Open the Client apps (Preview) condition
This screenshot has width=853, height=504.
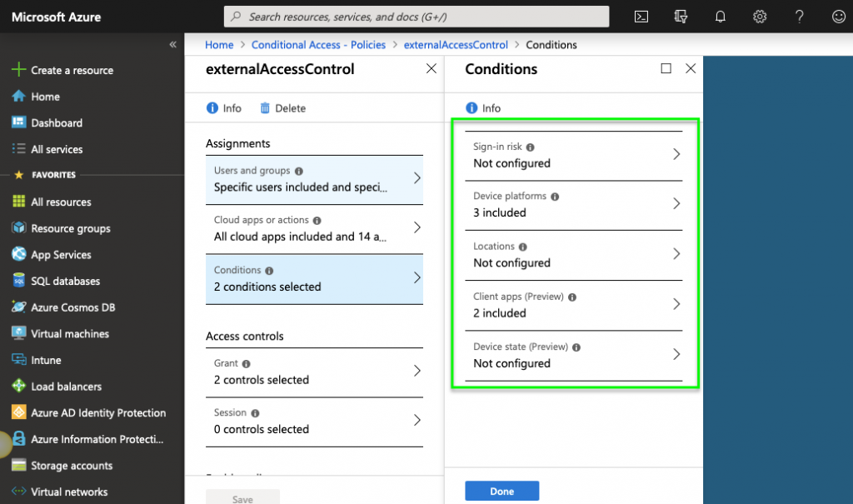574,305
